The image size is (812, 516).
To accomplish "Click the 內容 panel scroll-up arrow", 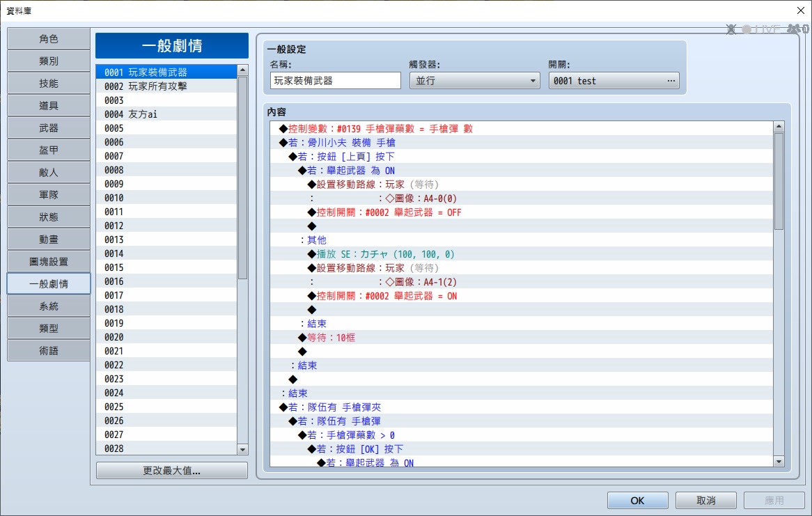I will point(779,127).
